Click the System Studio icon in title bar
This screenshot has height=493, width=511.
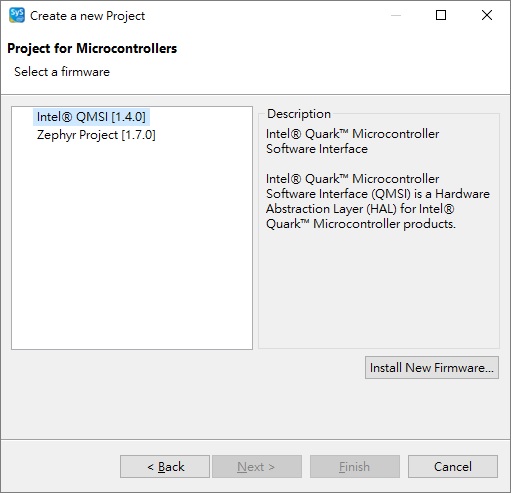tap(17, 15)
